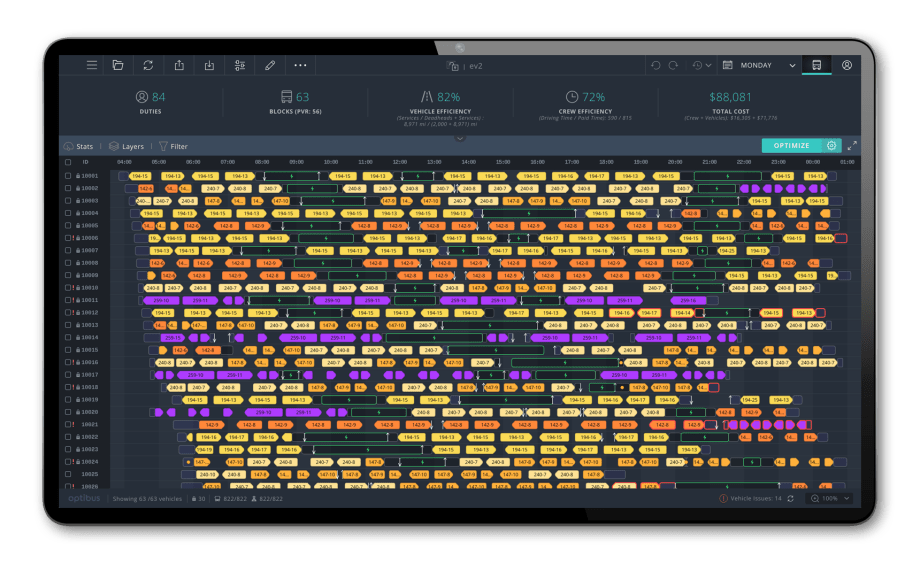Open the 100% zoom dropdown
This screenshot has width=920, height=563.
tap(832, 498)
